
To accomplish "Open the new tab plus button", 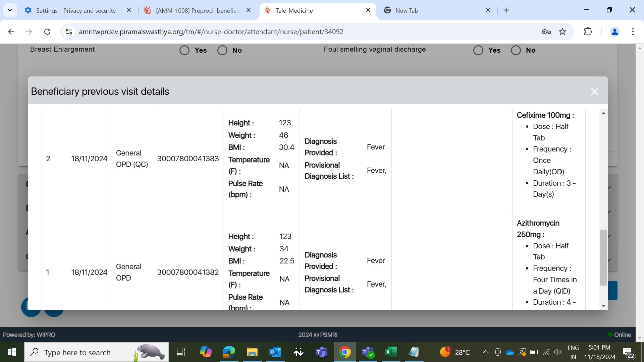I will (506, 10).
